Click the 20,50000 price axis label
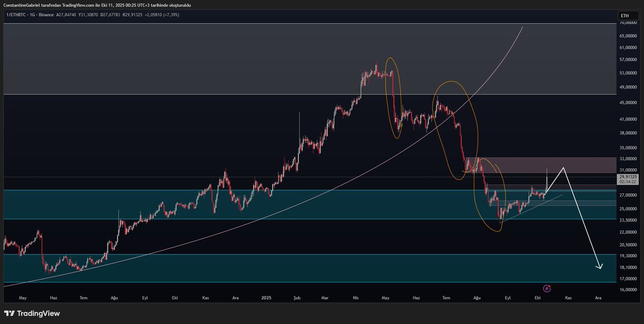This screenshot has width=644, height=324. click(x=628, y=244)
